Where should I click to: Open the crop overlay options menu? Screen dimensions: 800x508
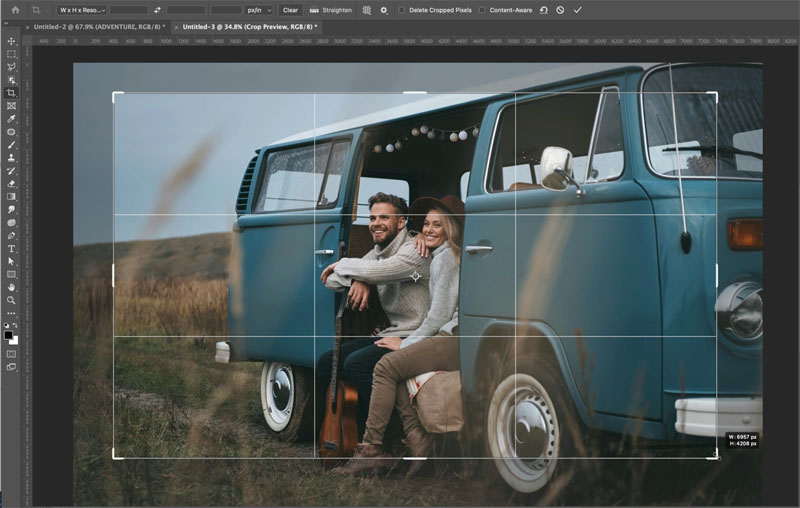(x=366, y=10)
